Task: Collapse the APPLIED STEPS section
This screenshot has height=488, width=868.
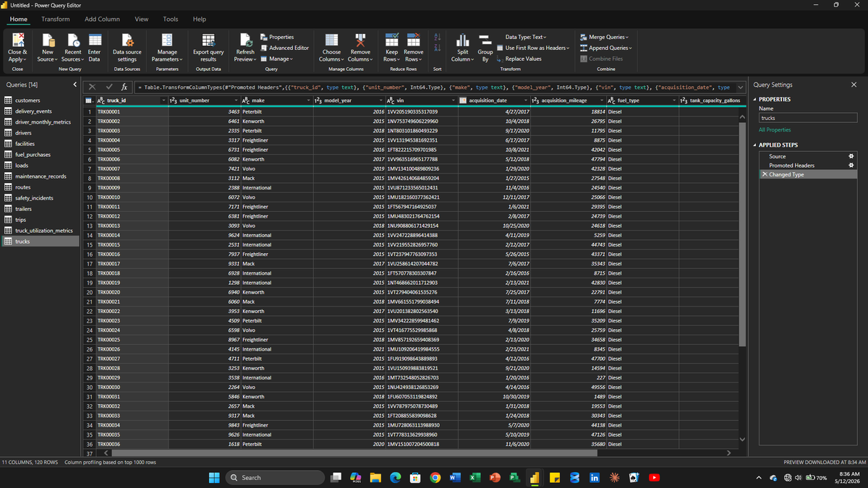Action: (x=755, y=145)
